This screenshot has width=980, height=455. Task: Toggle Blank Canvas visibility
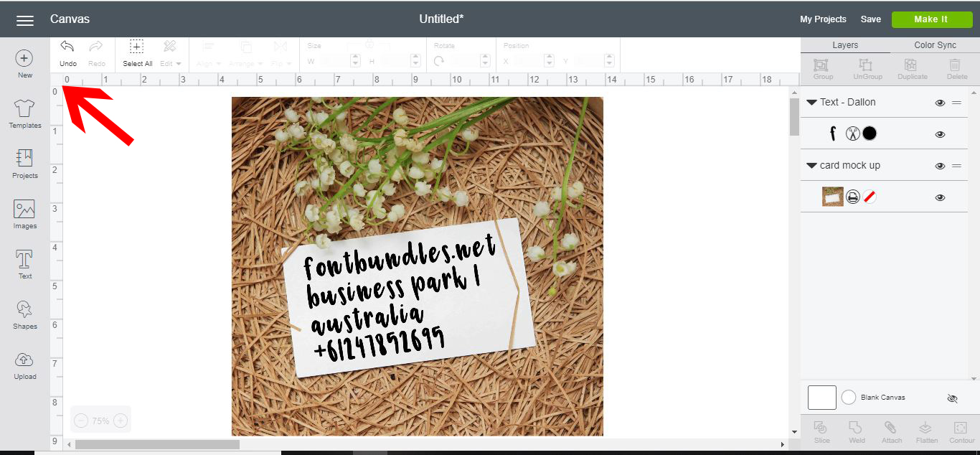(952, 398)
